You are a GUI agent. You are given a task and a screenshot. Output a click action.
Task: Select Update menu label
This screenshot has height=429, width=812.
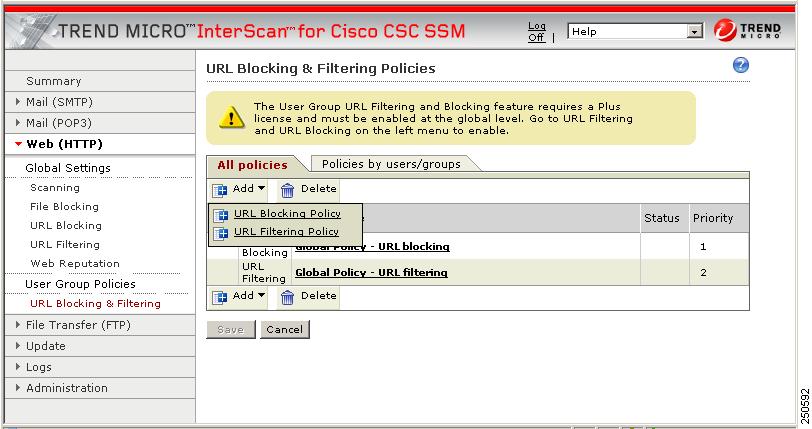(x=46, y=346)
